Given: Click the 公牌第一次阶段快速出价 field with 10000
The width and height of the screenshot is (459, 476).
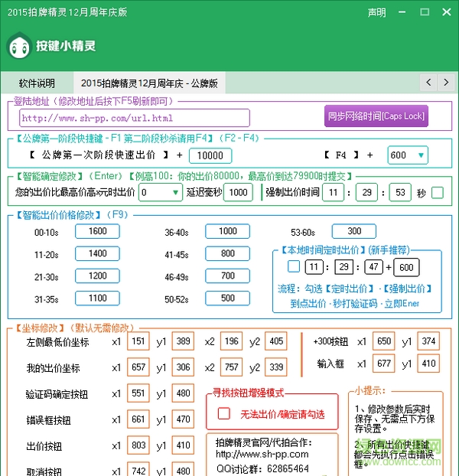Looking at the screenshot, I should [x=210, y=155].
